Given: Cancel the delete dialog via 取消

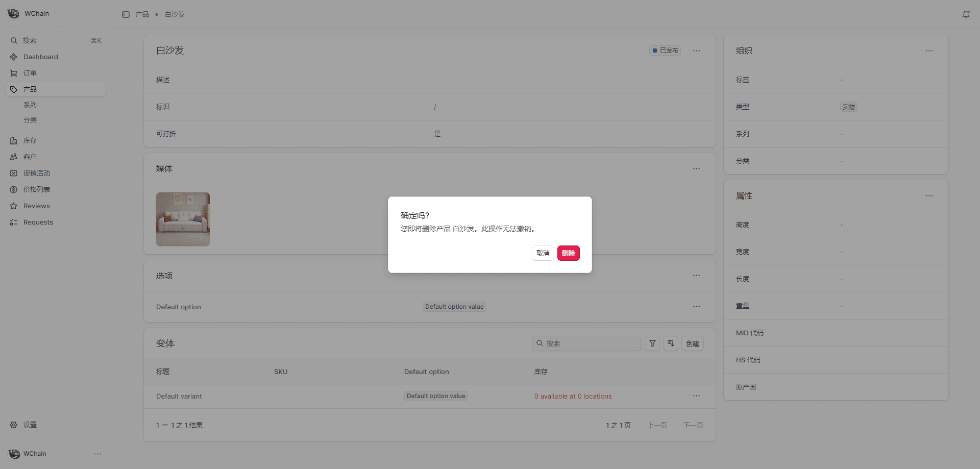Looking at the screenshot, I should [543, 253].
